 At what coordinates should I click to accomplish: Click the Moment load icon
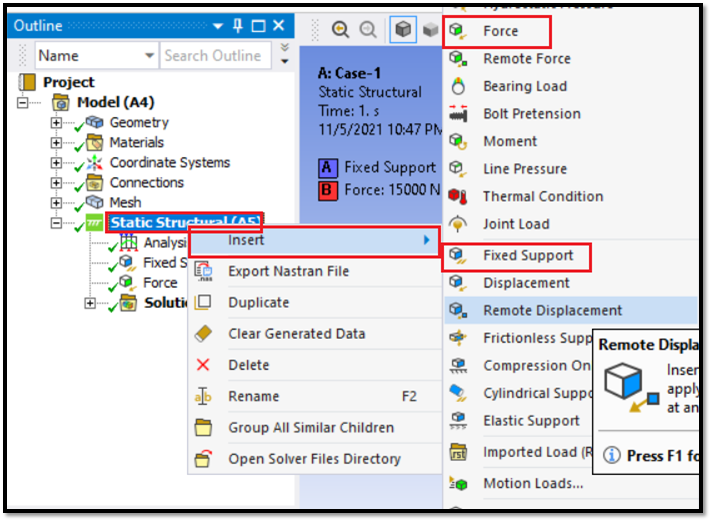coord(458,141)
